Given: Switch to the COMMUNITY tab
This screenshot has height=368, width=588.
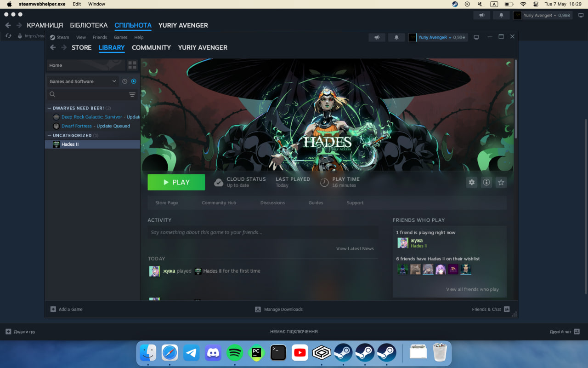Looking at the screenshot, I should 151,47.
